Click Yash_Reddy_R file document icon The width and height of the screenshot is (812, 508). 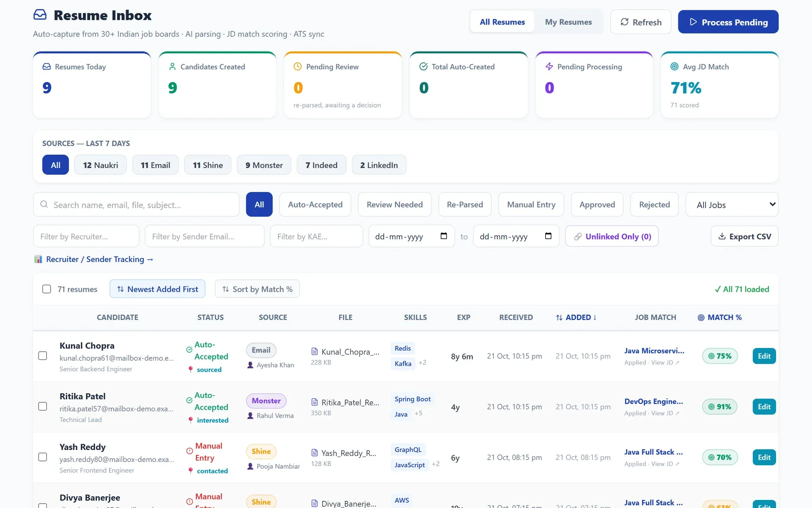(x=315, y=453)
